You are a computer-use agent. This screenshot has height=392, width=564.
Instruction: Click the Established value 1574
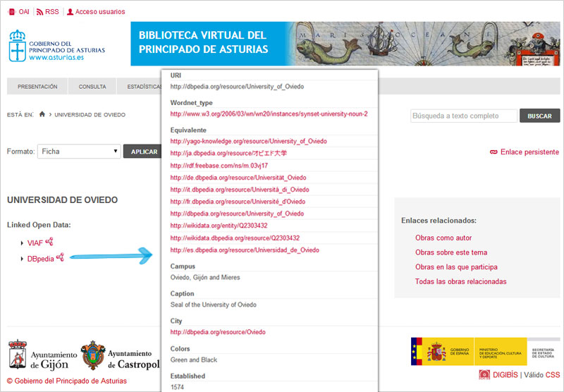coord(177,387)
